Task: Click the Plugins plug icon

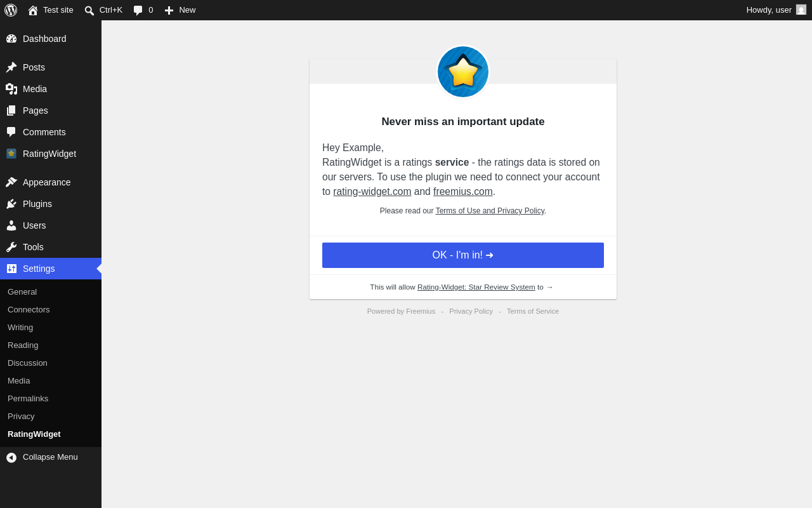Action: [x=11, y=204]
